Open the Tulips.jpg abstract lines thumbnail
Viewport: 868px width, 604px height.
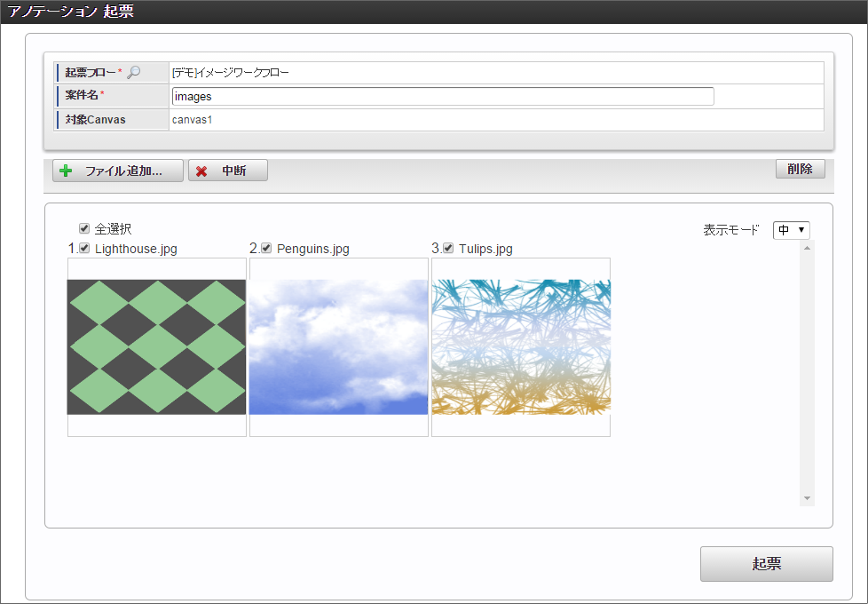521,347
